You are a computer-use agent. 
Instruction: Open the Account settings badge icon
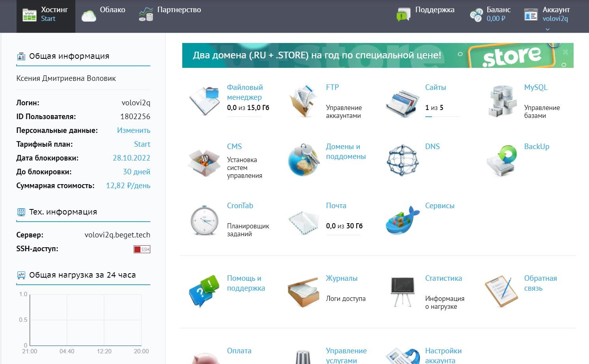coord(402,356)
